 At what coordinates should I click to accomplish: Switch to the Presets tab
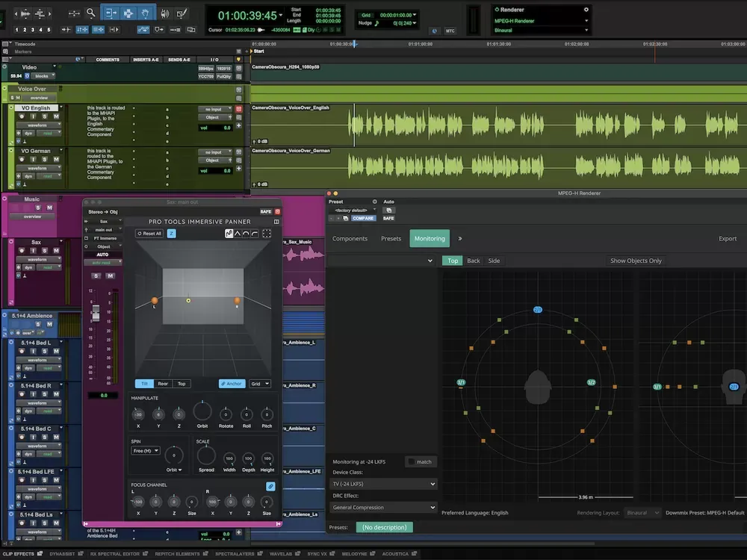coord(391,239)
